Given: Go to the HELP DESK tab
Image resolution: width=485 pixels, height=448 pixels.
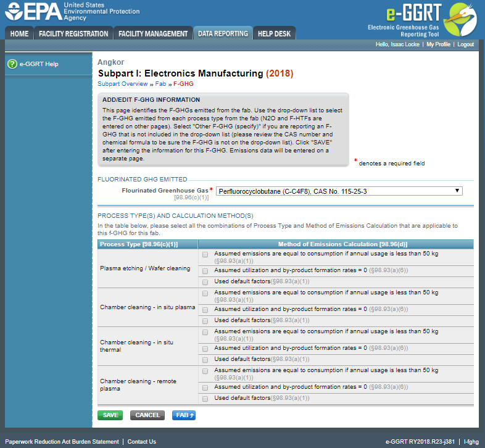Looking at the screenshot, I should click(275, 34).
